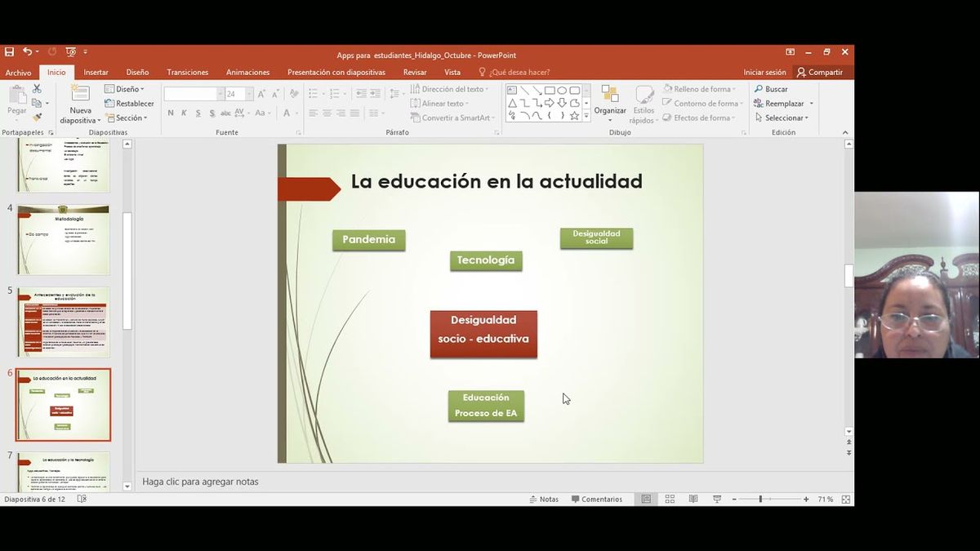980x551 pixels.
Task: Expand Sección dropdown
Action: pyautogui.click(x=126, y=118)
